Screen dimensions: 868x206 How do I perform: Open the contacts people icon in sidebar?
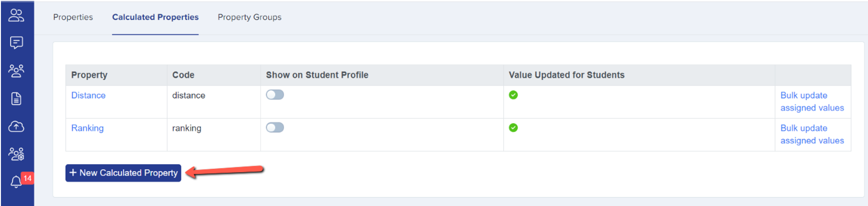pos(16,16)
